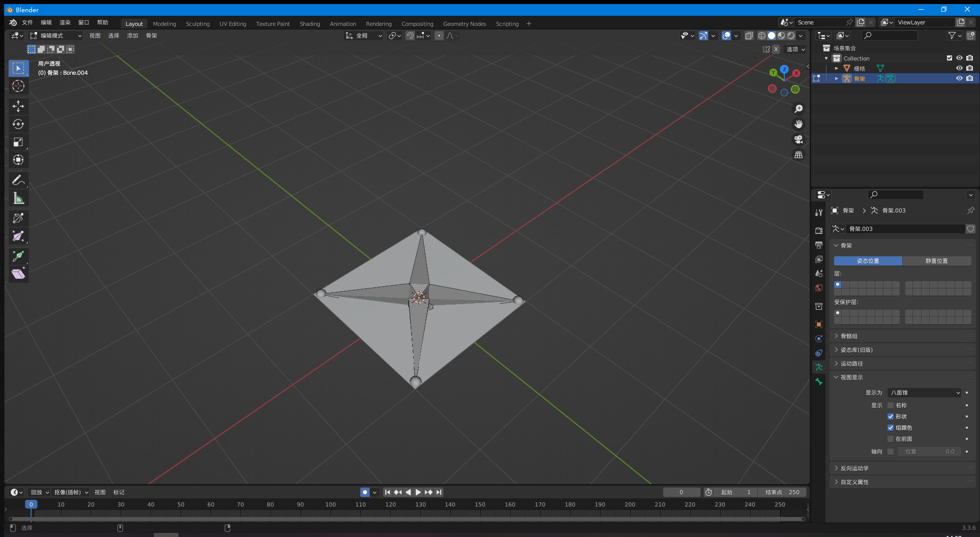Select solid viewport shading
Screen dimensions: 980x537
(772, 36)
